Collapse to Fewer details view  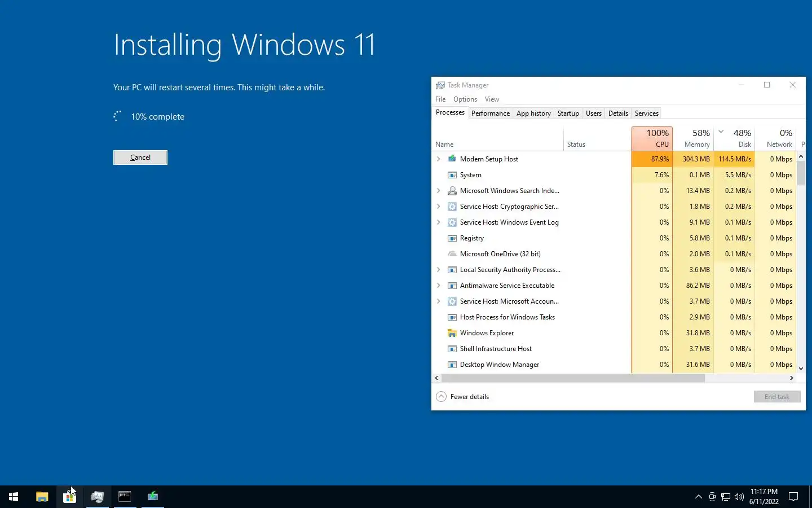pos(462,397)
